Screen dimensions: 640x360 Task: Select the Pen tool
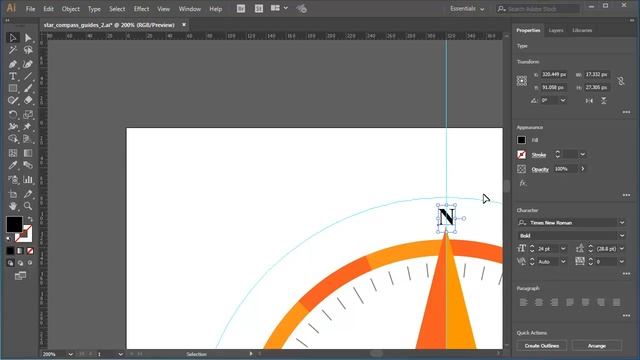[x=13, y=64]
